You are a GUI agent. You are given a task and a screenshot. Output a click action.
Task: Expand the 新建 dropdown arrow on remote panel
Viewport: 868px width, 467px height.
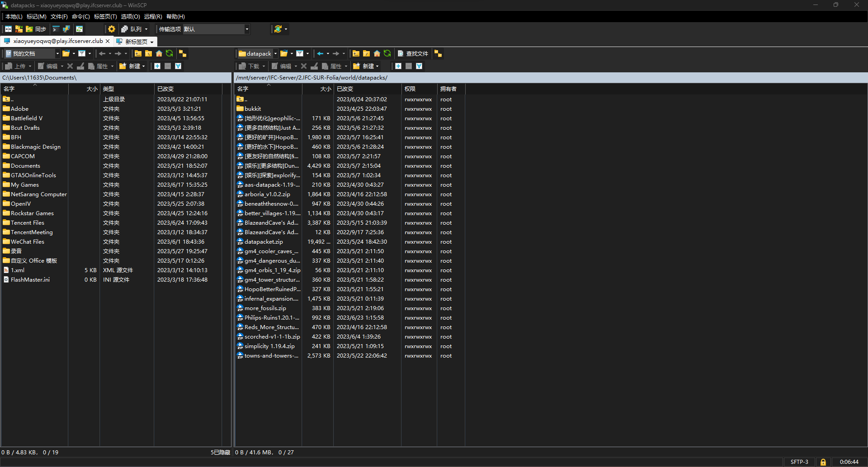point(377,66)
